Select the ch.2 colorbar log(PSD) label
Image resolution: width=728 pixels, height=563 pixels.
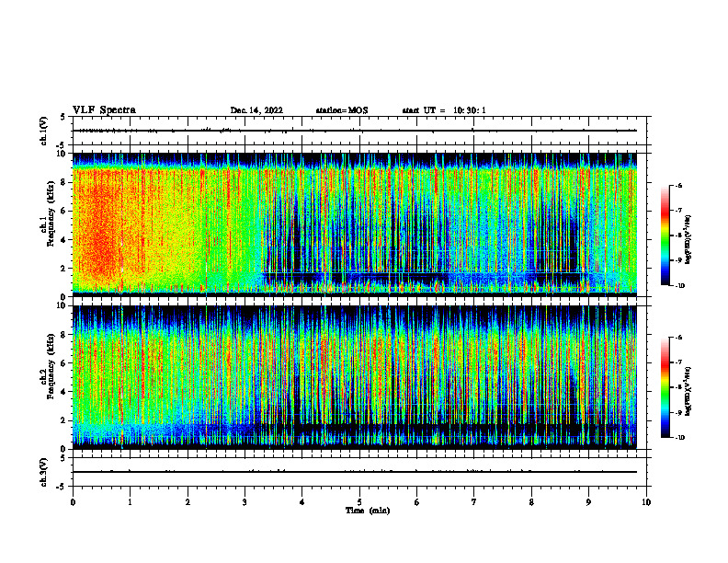pyautogui.click(x=688, y=391)
